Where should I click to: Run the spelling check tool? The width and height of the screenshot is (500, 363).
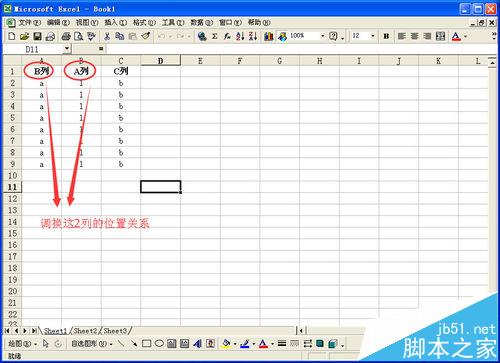pyautogui.click(x=92, y=36)
